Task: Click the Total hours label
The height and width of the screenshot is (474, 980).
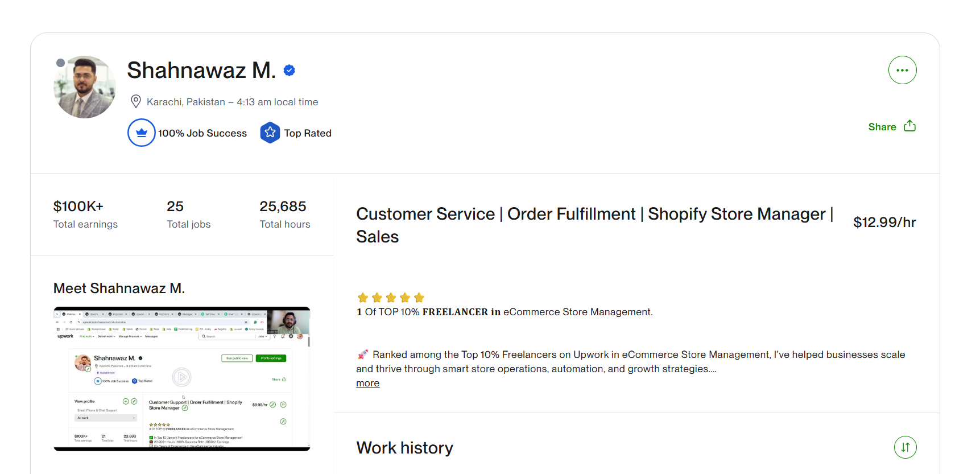Action: (285, 224)
